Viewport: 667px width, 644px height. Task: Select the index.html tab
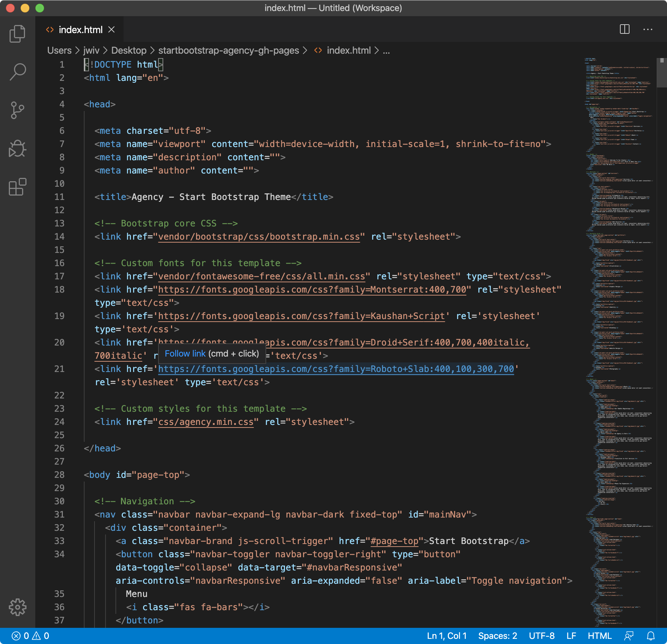point(81,30)
